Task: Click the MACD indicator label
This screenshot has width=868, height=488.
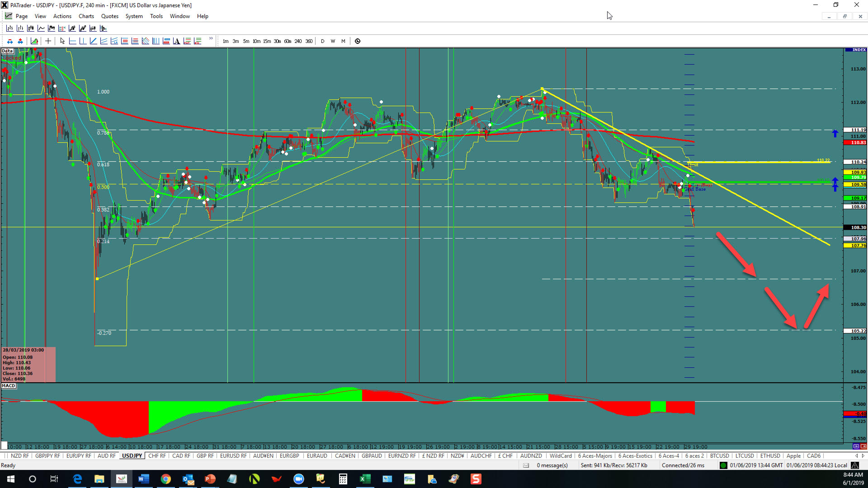Action: tap(9, 386)
